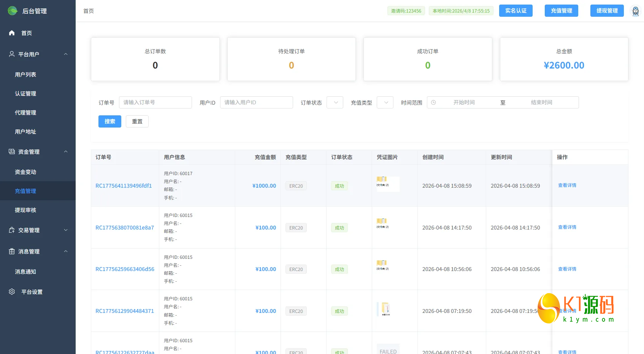
Task: Click creation time 2026-04-08 10:56:06
Action: (x=447, y=269)
